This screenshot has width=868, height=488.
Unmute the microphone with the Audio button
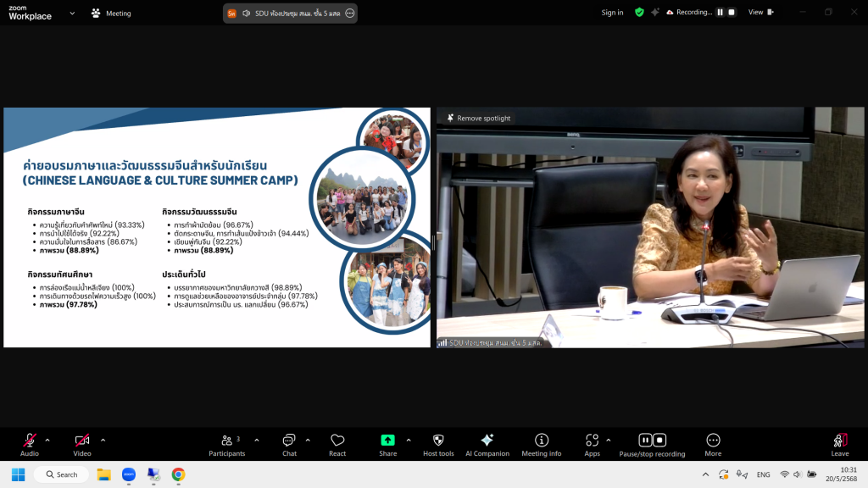(x=30, y=441)
